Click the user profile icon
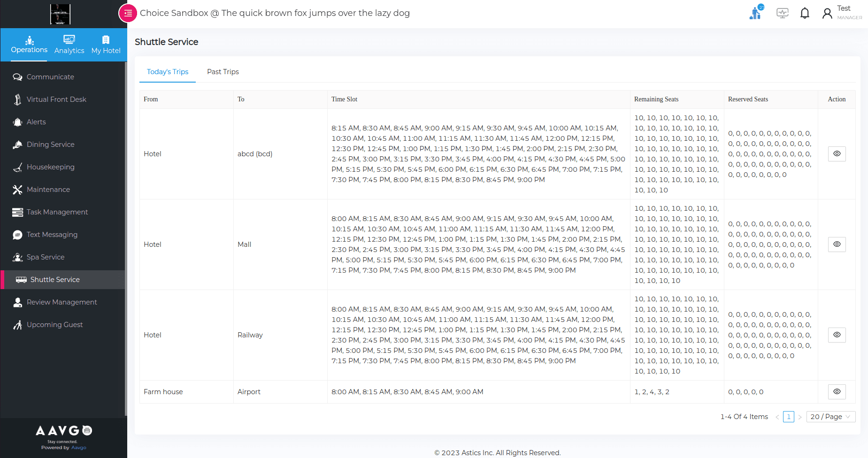This screenshot has width=868, height=458. 827,13
